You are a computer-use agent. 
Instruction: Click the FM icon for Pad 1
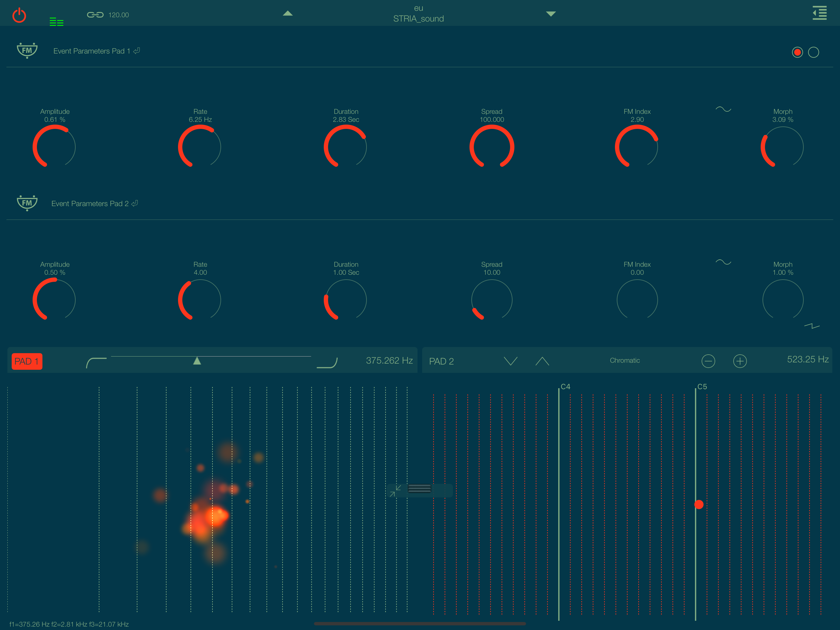pyautogui.click(x=27, y=50)
